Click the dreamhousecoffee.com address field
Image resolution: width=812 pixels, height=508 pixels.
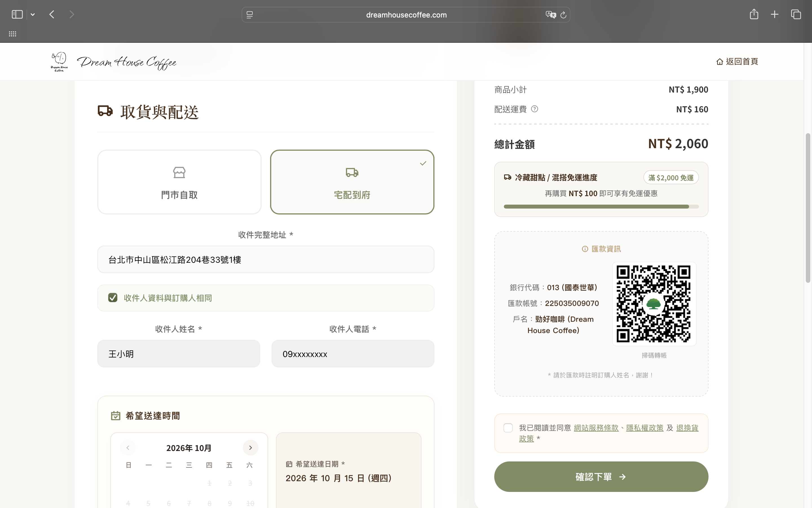406,15
